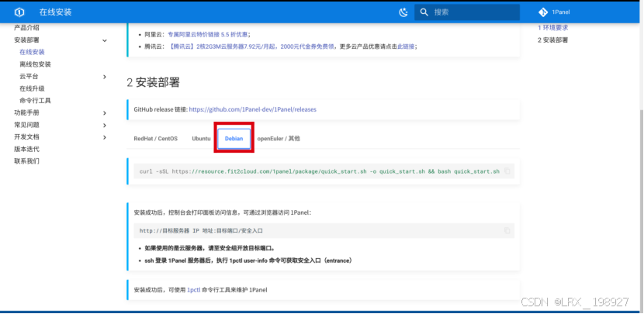Switch to the RedHat / CentOS tab
Image resolution: width=644 pixels, height=314 pixels.
coord(156,138)
